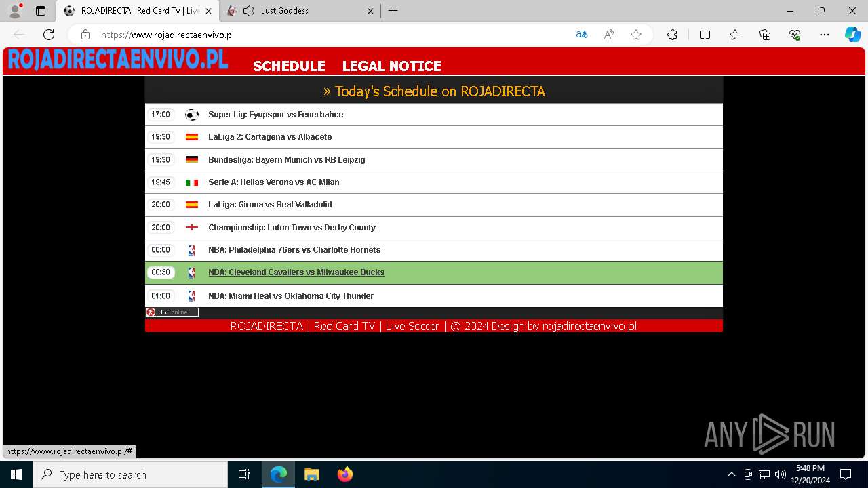Open LaLiga 2: Cartagena vs Albacete match
Viewport: 868px width, 488px height.
(x=270, y=137)
